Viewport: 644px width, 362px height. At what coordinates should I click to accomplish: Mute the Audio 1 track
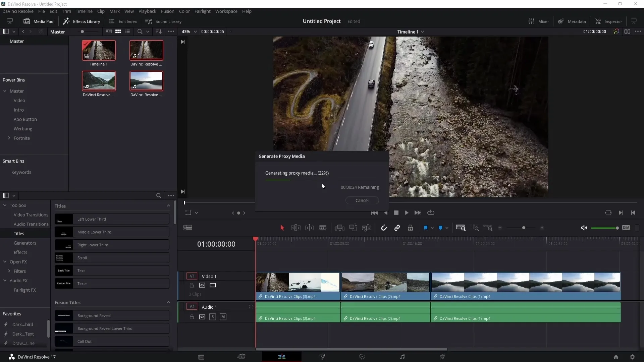[223, 317]
